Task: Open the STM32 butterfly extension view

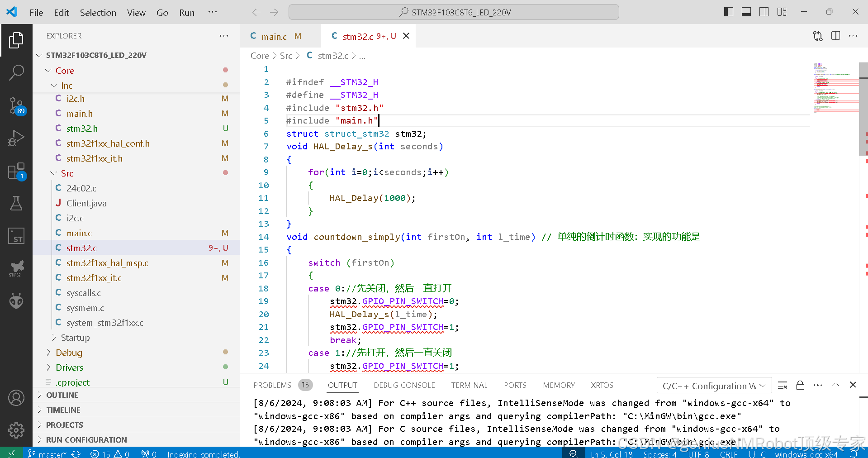Action: click(17, 267)
